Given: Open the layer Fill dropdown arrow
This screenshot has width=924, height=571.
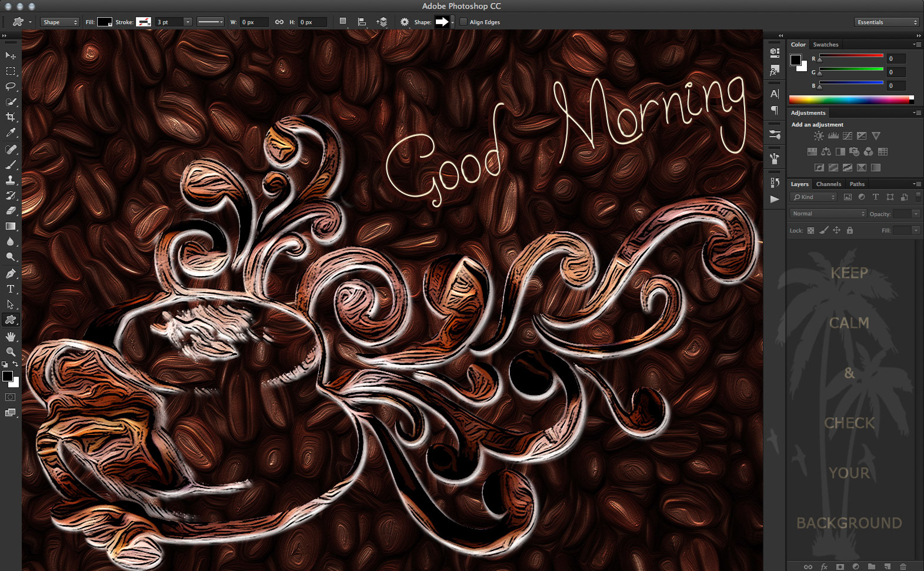Looking at the screenshot, I should coord(916,230).
